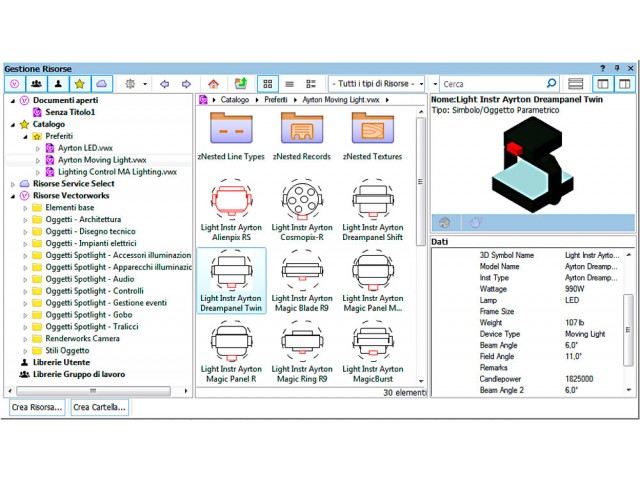Open 'Tutti i tipi di Risorse' dropdown
The height and width of the screenshot is (480, 640).
click(376, 84)
